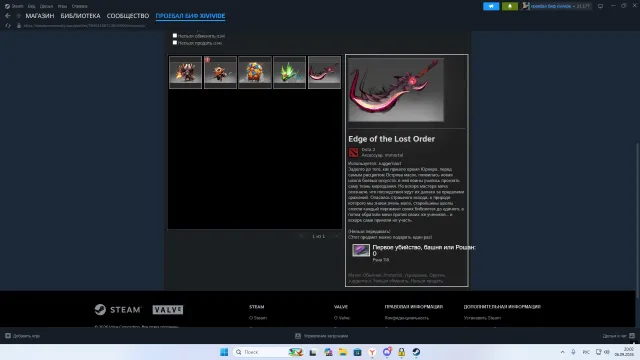
Task: Click the taskbar clock and date
Action: click(x=624, y=352)
